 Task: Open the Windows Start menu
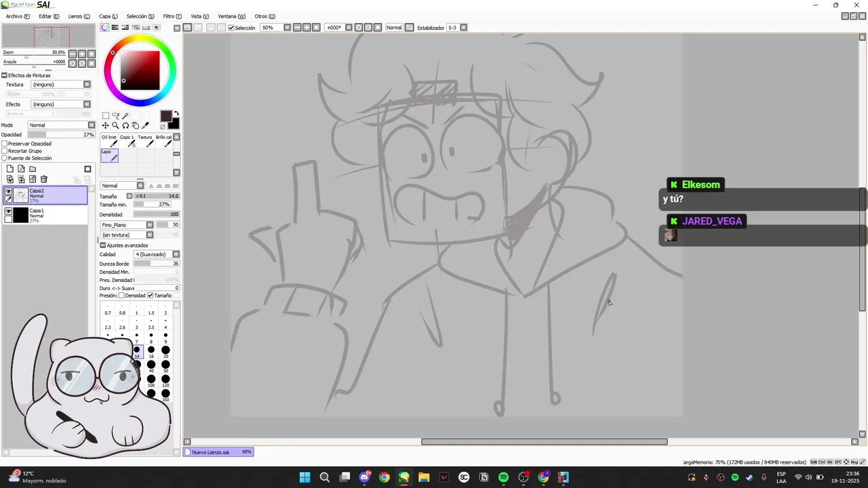(x=305, y=477)
